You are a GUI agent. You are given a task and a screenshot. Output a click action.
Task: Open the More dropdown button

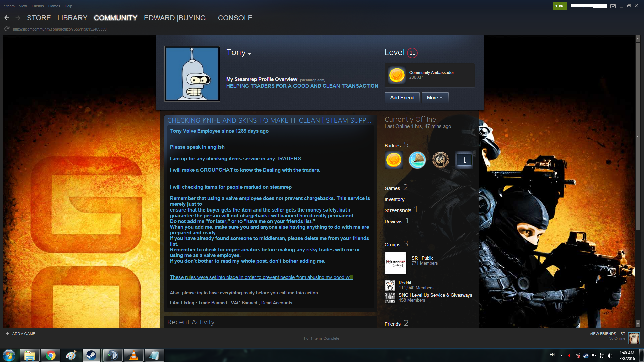pyautogui.click(x=435, y=98)
